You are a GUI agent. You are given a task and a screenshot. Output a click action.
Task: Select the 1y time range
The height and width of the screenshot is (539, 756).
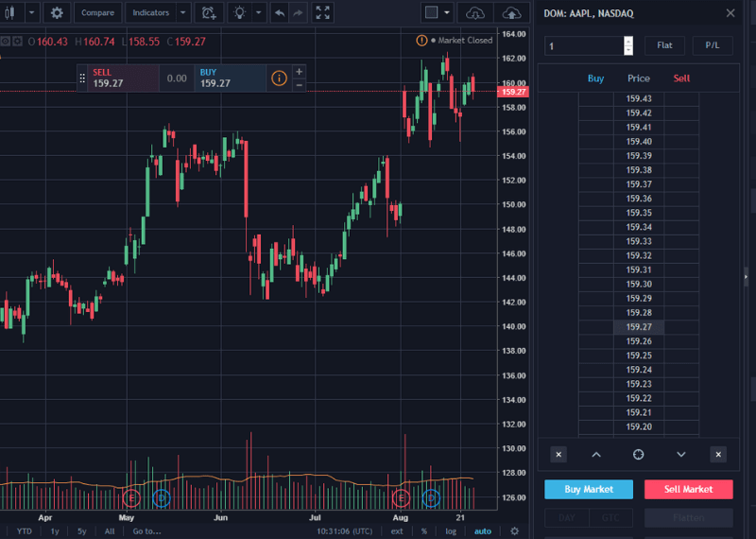click(55, 531)
